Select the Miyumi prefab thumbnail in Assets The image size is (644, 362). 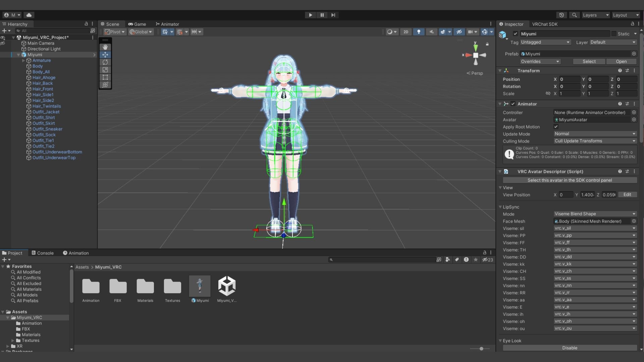pyautogui.click(x=200, y=286)
